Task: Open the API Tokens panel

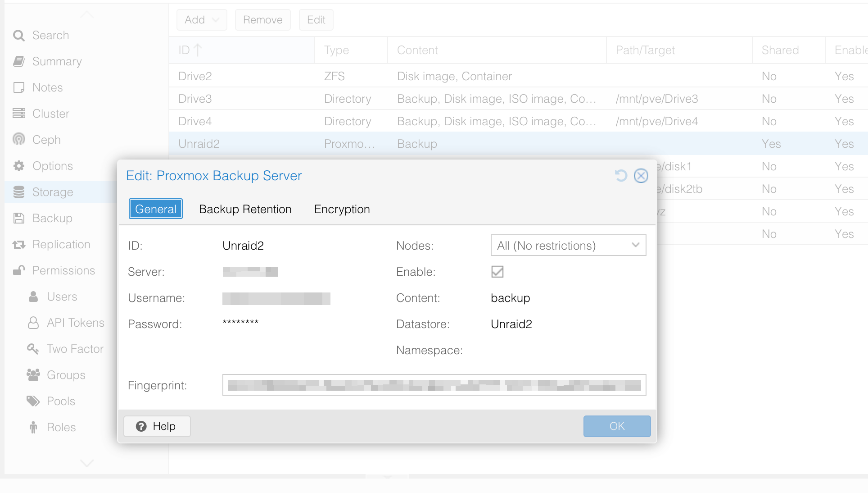Action: click(75, 323)
